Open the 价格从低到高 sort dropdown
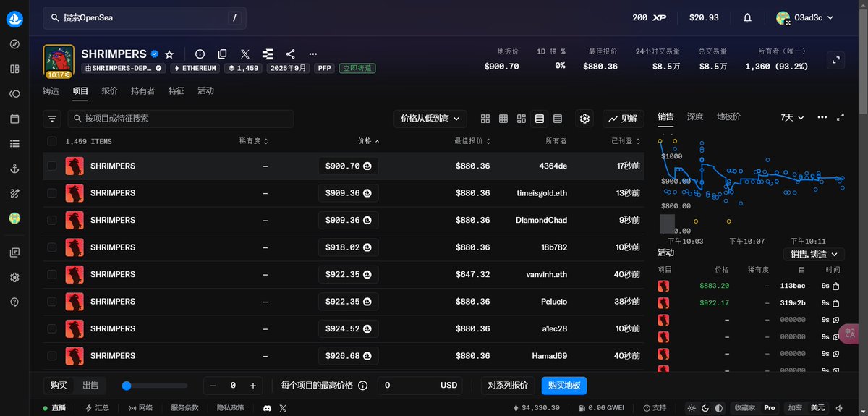The width and height of the screenshot is (868, 416). click(x=430, y=119)
